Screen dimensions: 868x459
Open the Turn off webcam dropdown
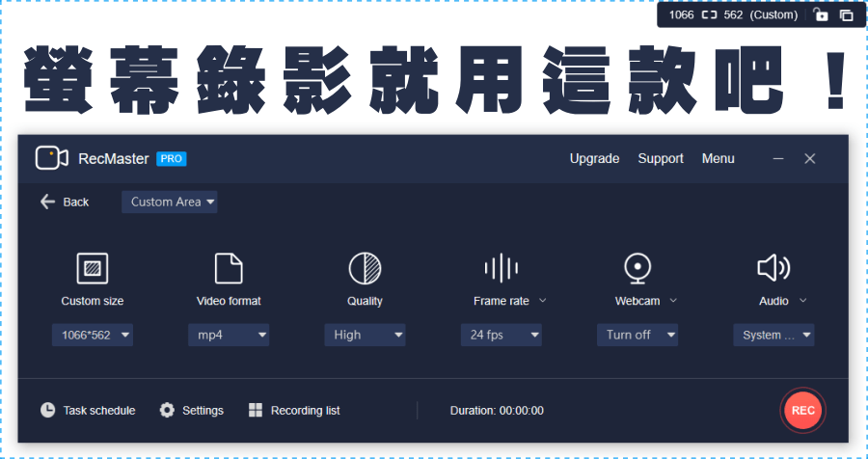[x=637, y=335]
